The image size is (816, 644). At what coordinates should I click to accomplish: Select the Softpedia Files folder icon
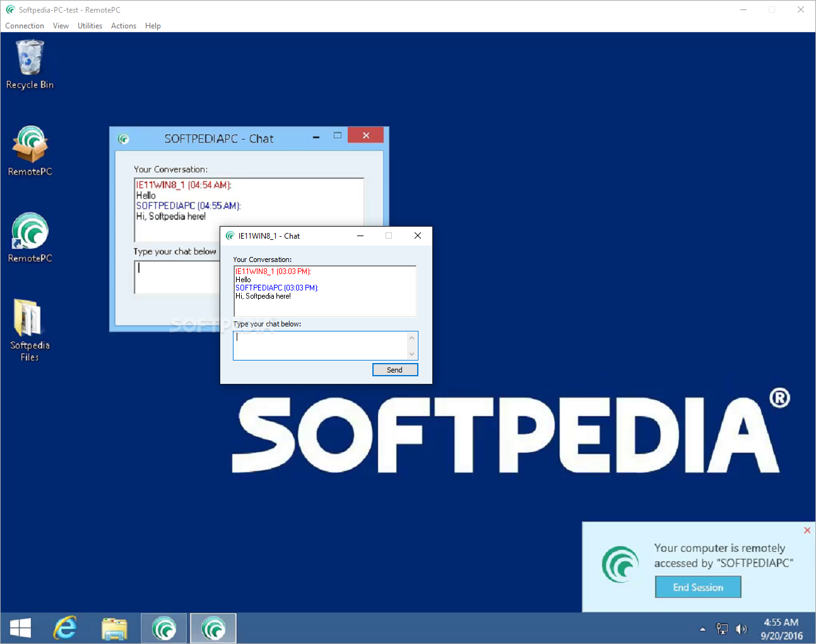(x=30, y=330)
